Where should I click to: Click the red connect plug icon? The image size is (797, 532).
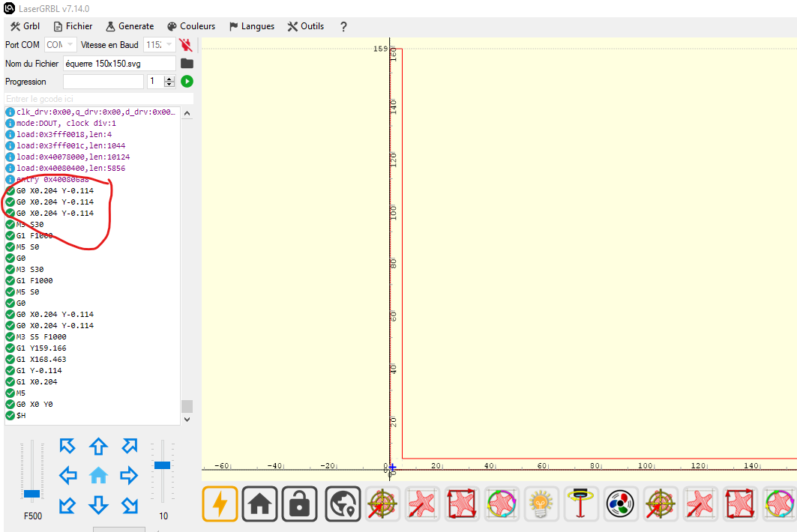pos(186,45)
